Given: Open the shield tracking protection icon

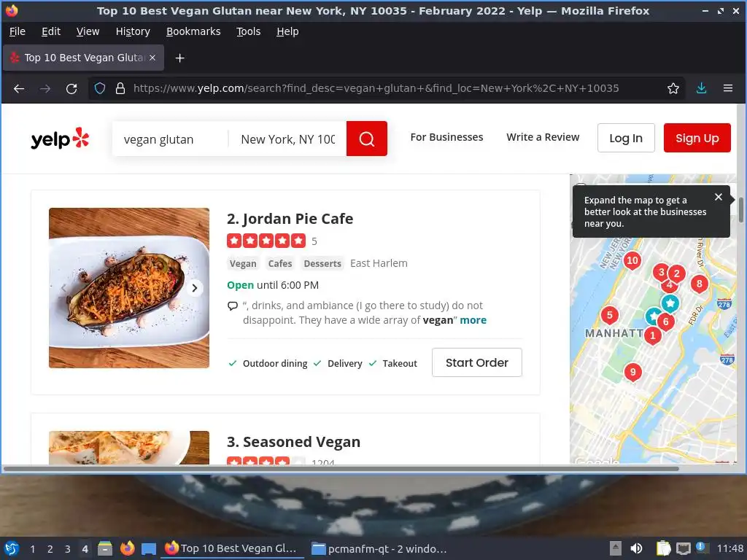Looking at the screenshot, I should [99, 88].
